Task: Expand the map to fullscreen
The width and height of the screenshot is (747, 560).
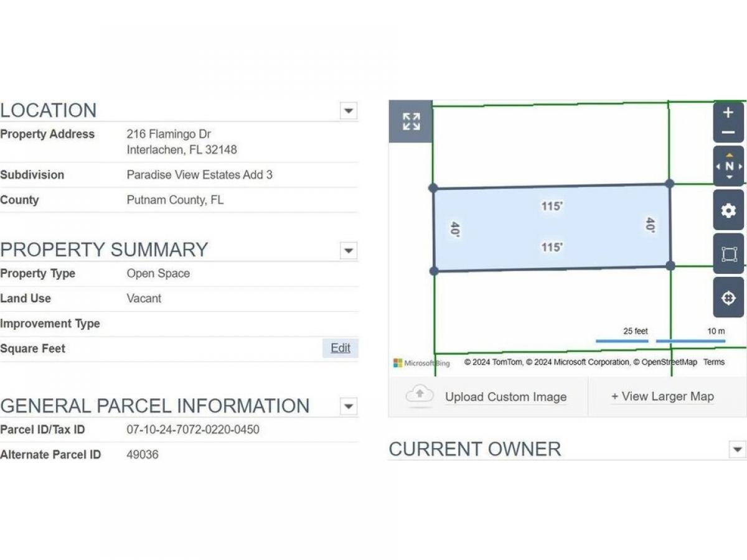Action: [x=411, y=121]
